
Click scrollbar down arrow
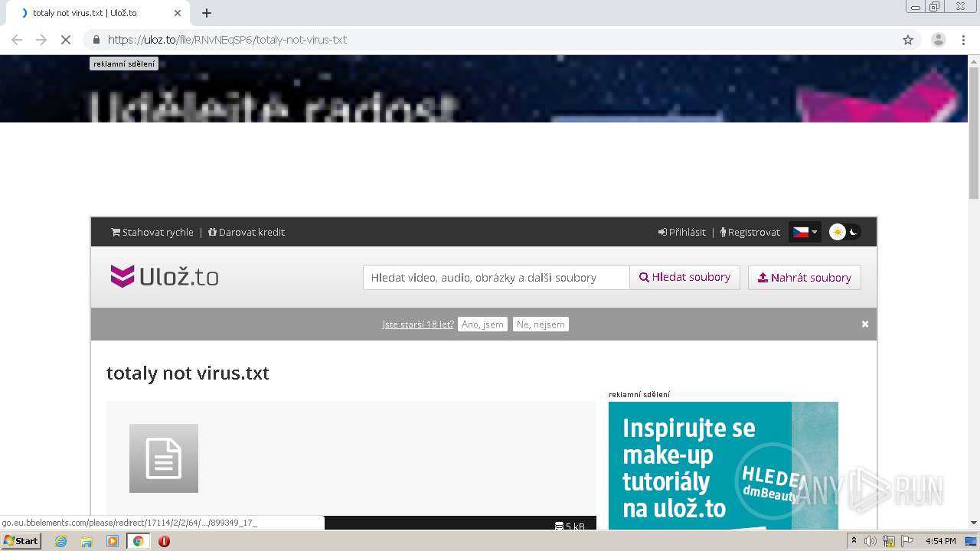[x=974, y=523]
